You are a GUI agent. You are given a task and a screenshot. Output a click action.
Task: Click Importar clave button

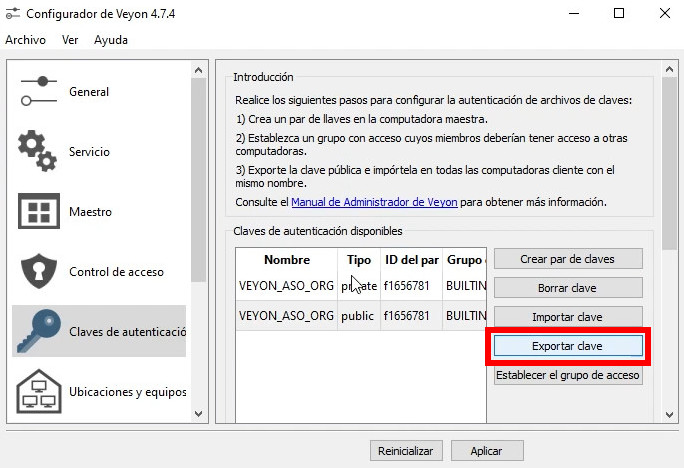coord(567,317)
